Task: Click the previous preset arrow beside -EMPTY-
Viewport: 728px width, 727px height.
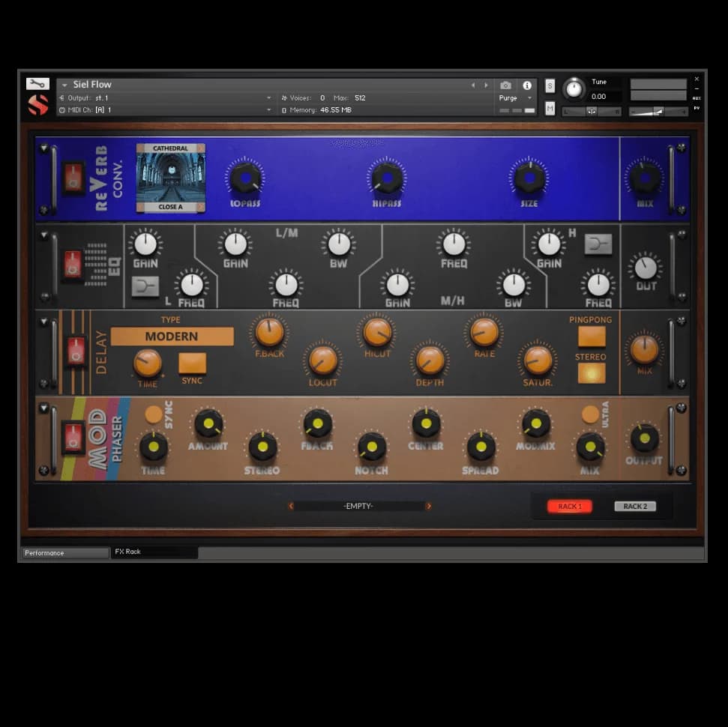Action: tap(291, 506)
